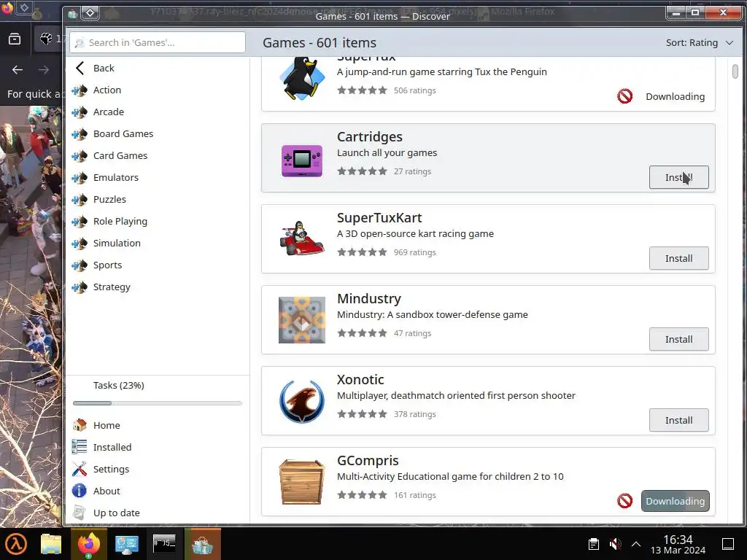Click the Home house icon
Viewport: 747px width, 560px height.
(79, 425)
